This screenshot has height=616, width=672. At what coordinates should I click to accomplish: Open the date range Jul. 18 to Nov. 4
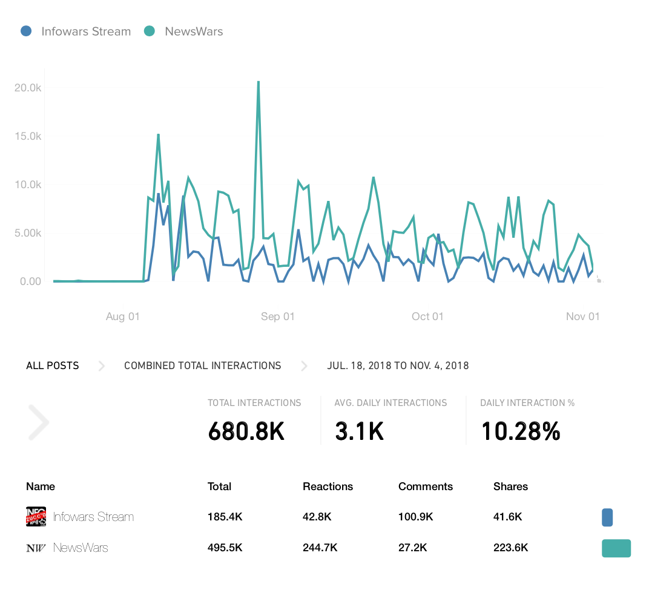398,365
